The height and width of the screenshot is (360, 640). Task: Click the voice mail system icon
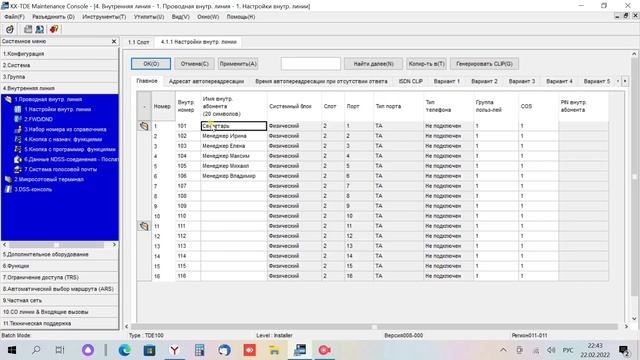click(x=18, y=169)
